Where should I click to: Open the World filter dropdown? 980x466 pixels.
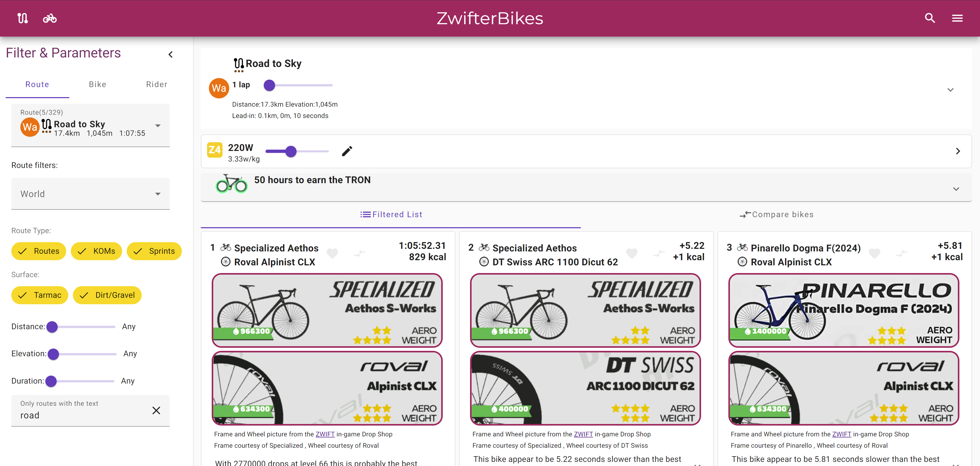tap(91, 194)
